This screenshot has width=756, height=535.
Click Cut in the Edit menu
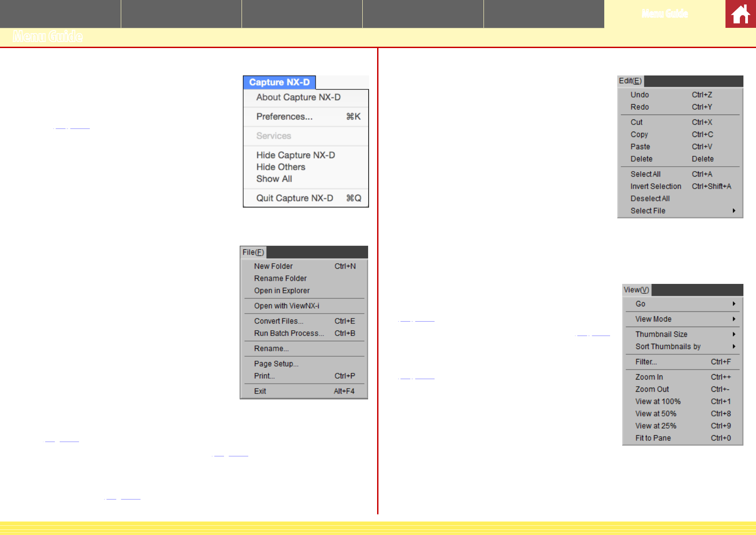[680, 122]
